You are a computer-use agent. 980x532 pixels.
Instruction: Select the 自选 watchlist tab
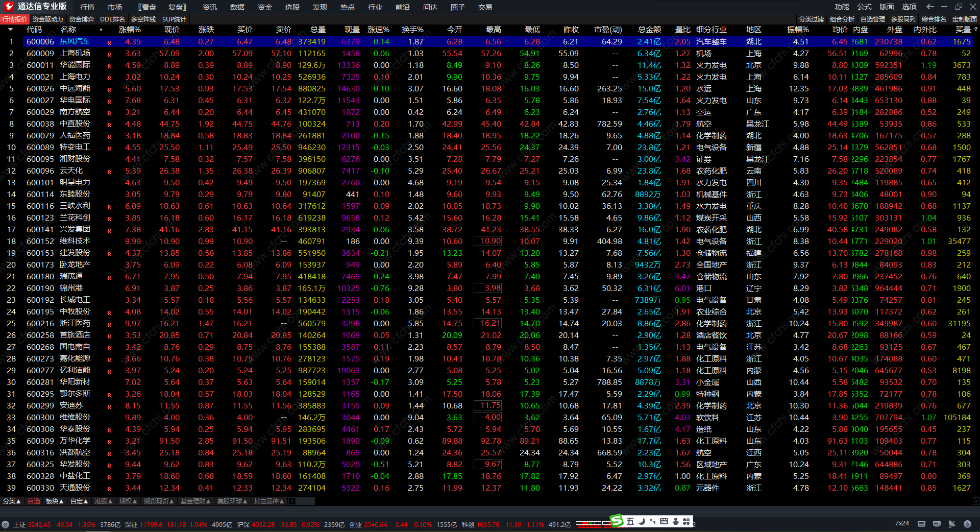(x=34, y=501)
